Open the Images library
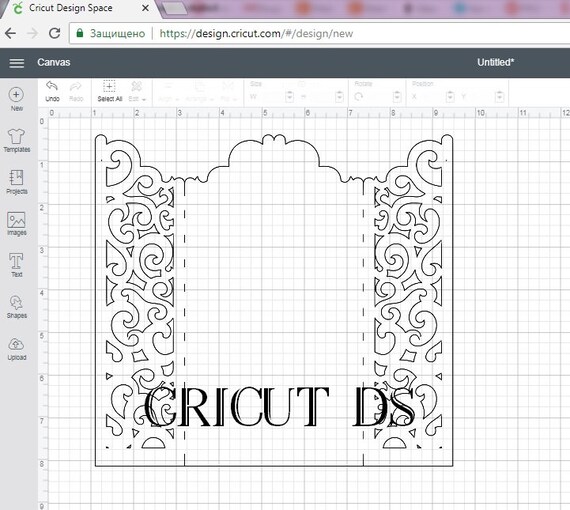Viewport: 570px width, 510px height. coord(16,224)
